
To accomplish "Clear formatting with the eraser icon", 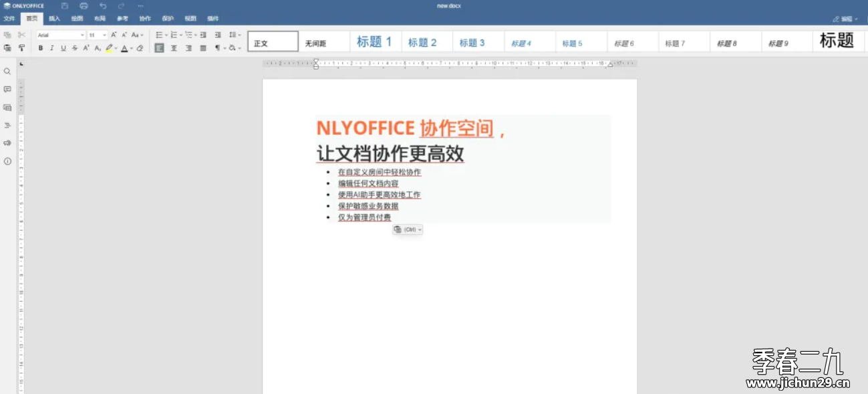I will pos(140,48).
